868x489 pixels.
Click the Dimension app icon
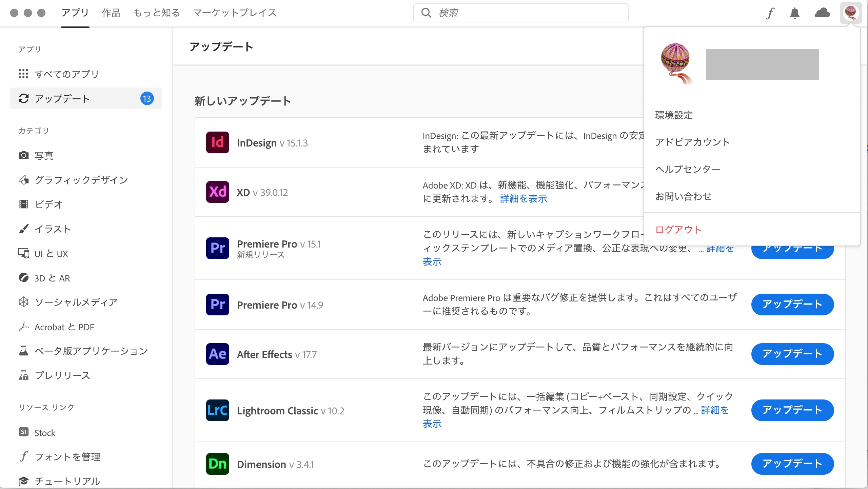pos(217,464)
